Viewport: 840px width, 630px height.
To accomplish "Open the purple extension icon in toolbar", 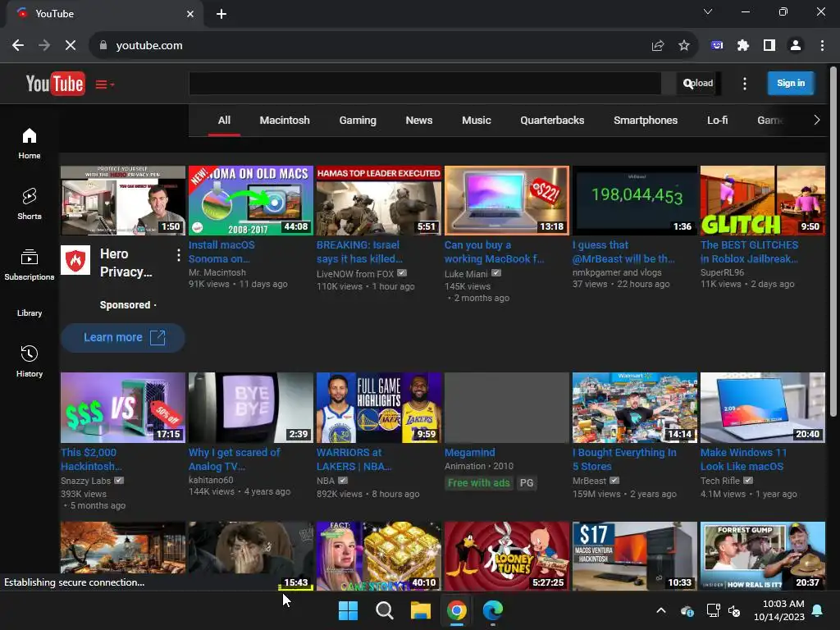I will 717,46.
